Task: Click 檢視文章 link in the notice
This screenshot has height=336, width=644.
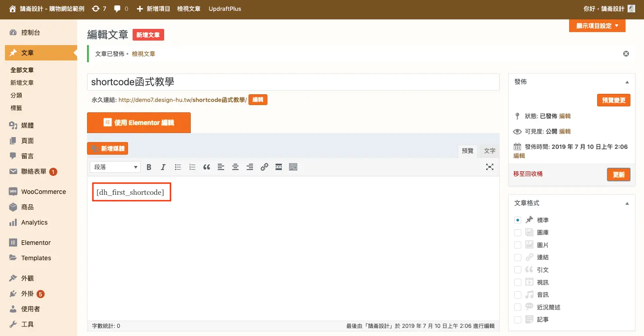Action: coord(143,54)
